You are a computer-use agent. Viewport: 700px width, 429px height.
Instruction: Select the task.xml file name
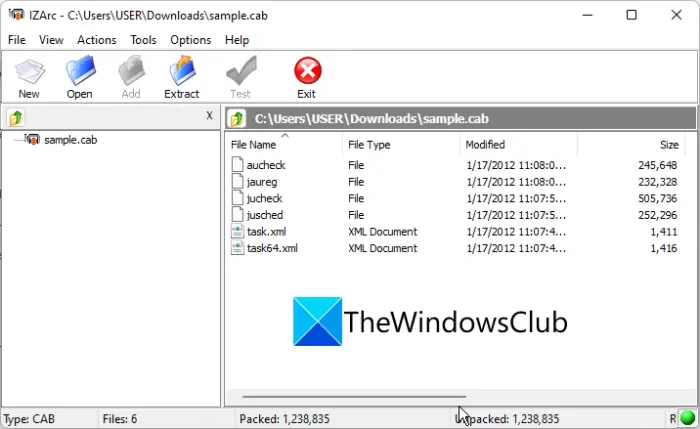267,231
